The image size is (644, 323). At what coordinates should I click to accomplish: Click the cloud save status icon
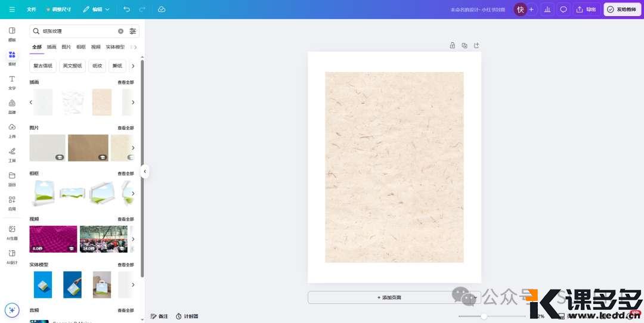pyautogui.click(x=162, y=10)
